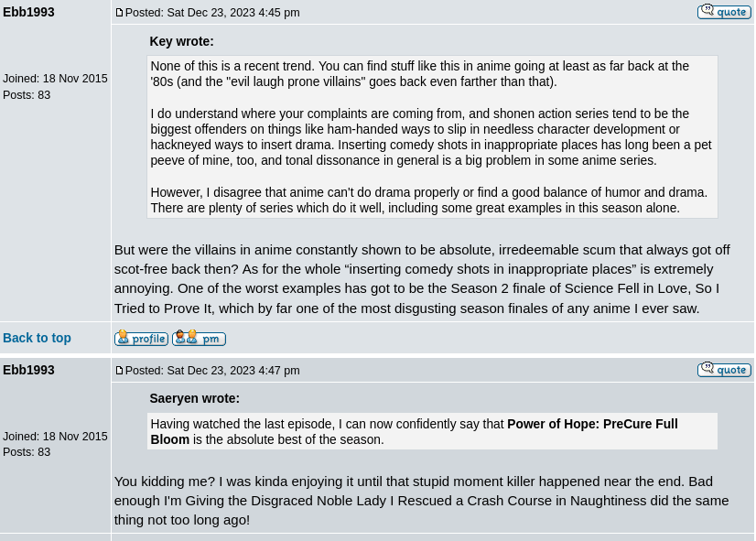The image size is (756, 541).
Task: Select the Key wrote quote header
Action: point(181,41)
